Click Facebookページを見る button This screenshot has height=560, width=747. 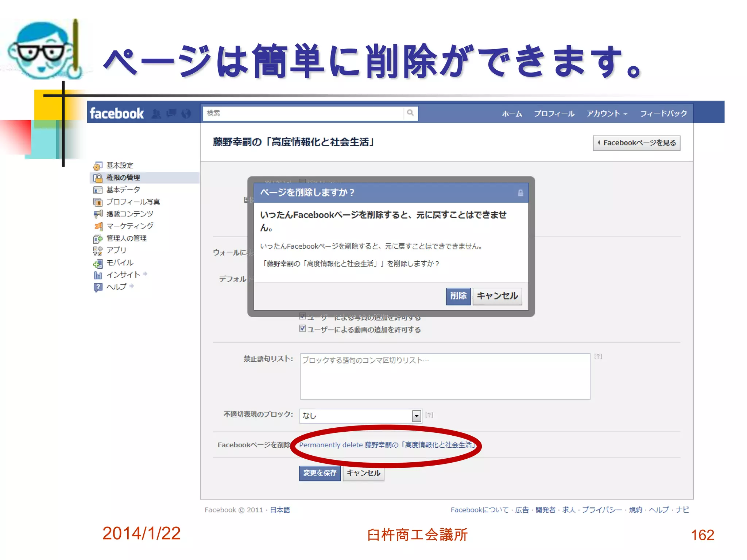[636, 143]
